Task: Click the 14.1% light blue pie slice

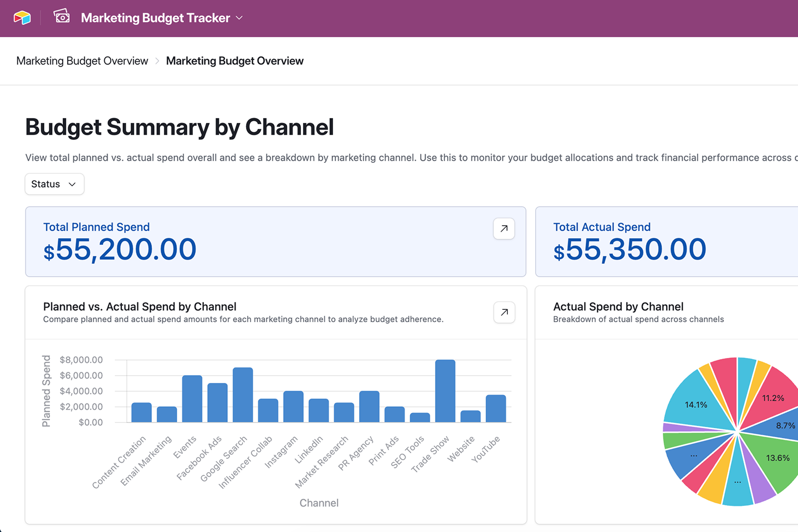Action: pyautogui.click(x=696, y=405)
